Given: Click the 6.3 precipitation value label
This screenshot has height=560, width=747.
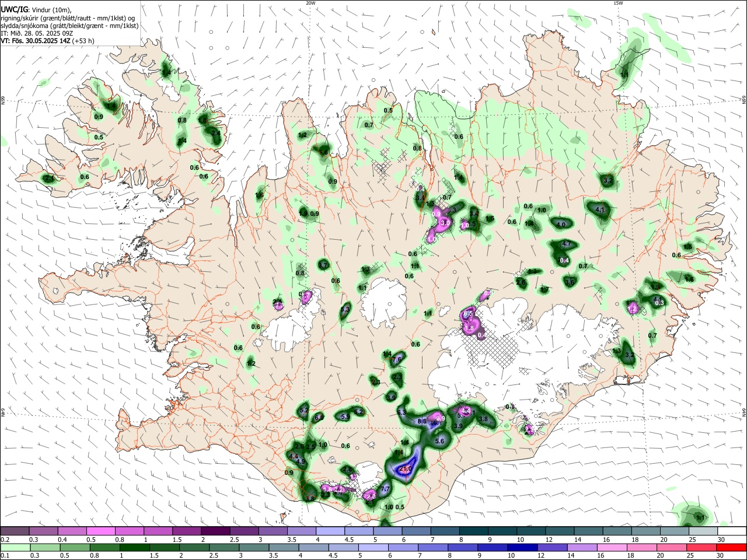Looking at the screenshot, I should pyautogui.click(x=402, y=412).
